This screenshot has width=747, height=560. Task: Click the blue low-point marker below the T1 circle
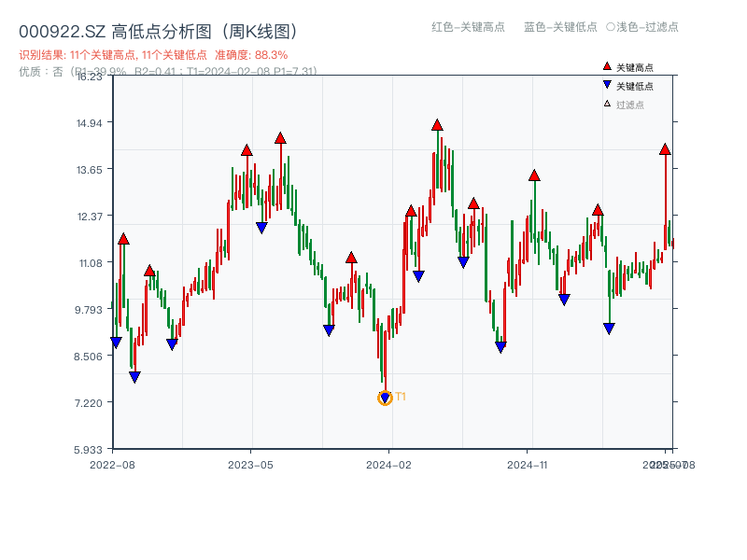pos(385,396)
